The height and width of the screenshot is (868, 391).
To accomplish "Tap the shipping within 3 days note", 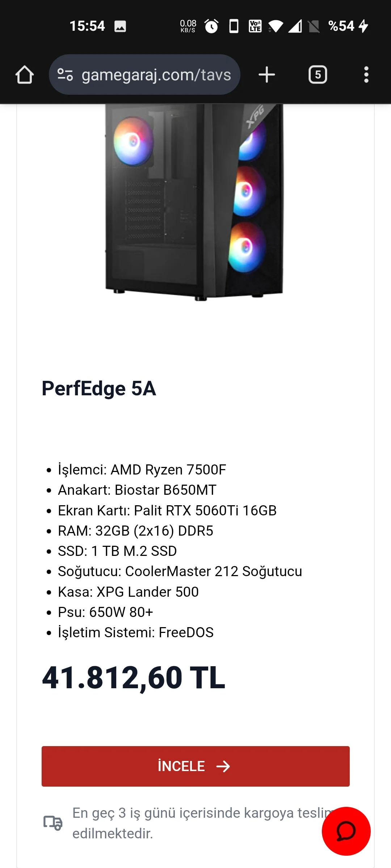I will click(195, 823).
